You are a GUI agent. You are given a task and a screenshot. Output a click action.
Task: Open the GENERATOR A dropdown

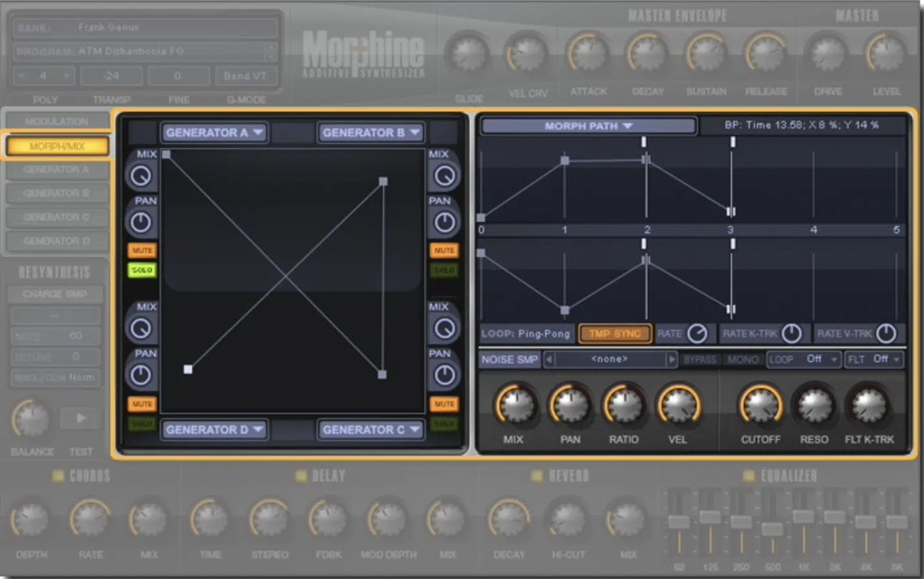pos(214,132)
